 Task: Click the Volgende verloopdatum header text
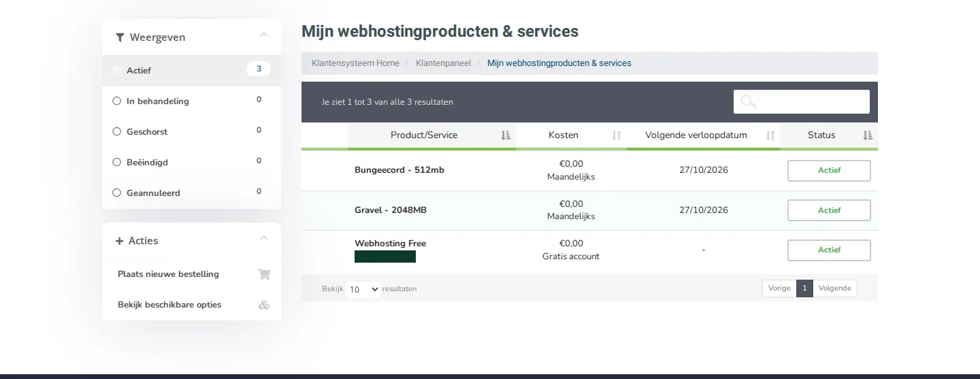696,135
